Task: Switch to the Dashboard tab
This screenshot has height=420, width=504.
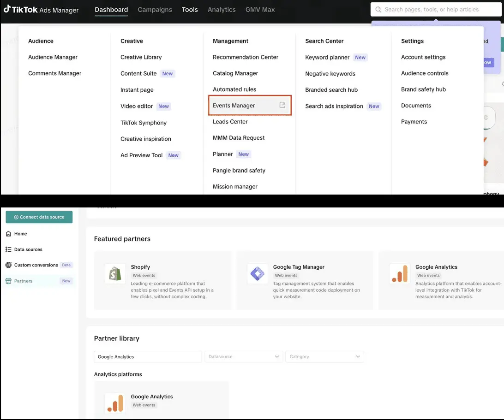Action: coord(111,10)
